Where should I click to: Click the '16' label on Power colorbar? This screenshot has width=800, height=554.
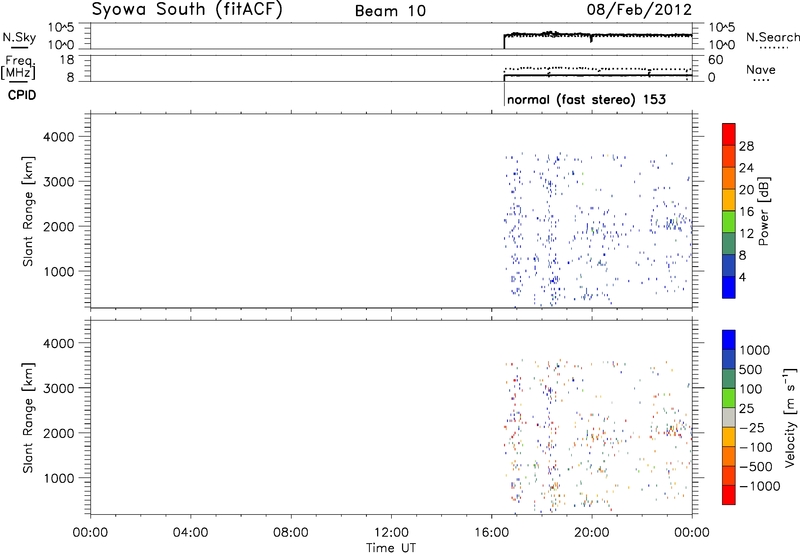746,212
